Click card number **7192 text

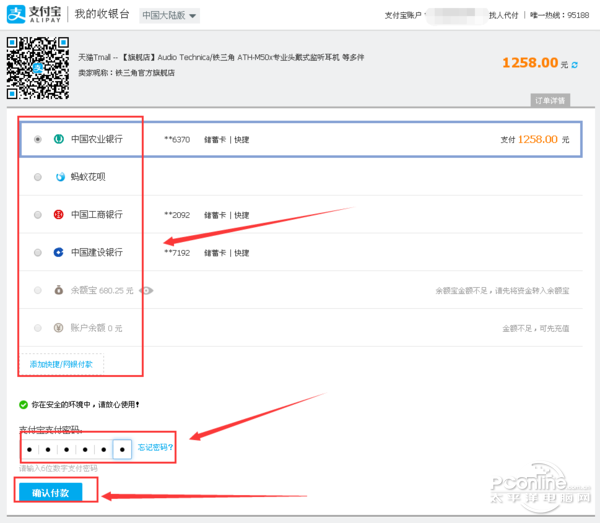pyautogui.click(x=177, y=253)
